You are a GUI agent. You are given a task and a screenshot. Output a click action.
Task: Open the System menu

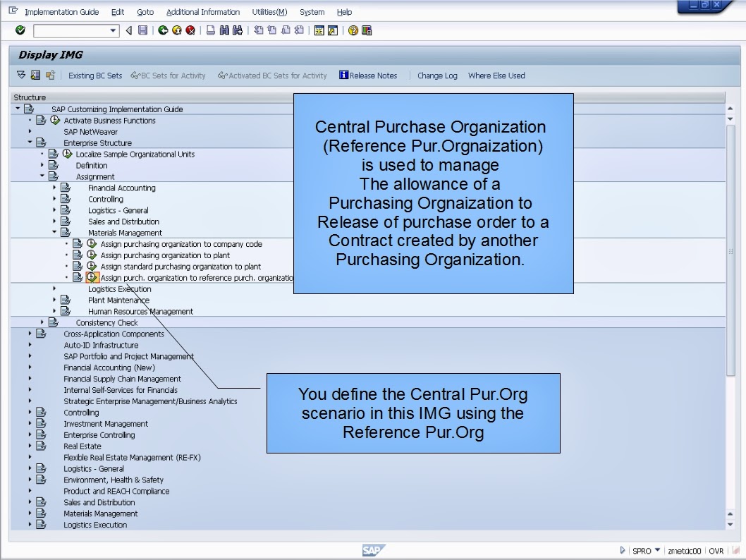coord(312,12)
